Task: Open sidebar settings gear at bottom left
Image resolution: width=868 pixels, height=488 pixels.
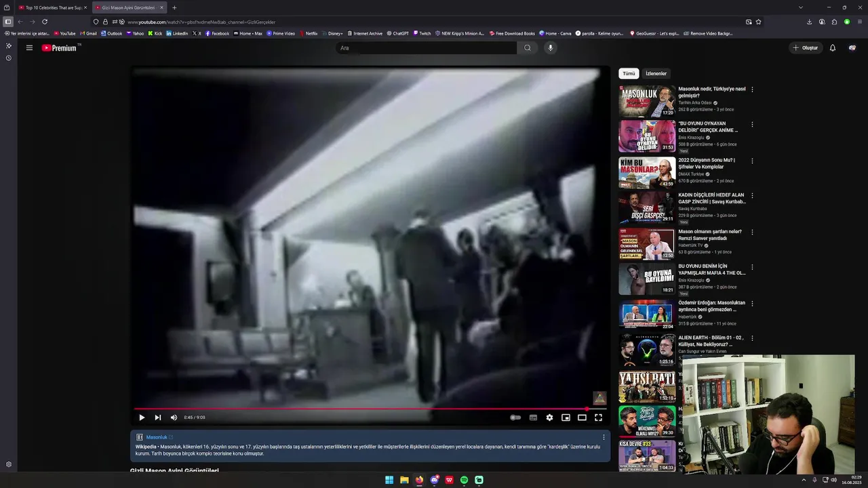Action: point(8,465)
